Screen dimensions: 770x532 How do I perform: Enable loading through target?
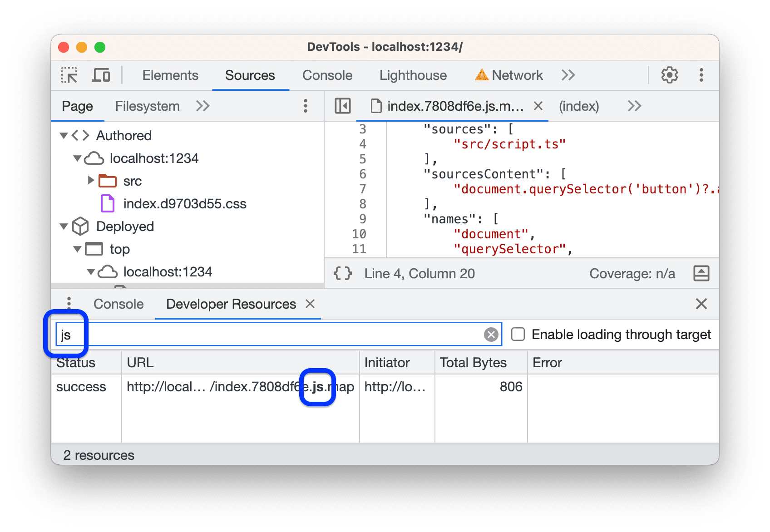[518, 334]
